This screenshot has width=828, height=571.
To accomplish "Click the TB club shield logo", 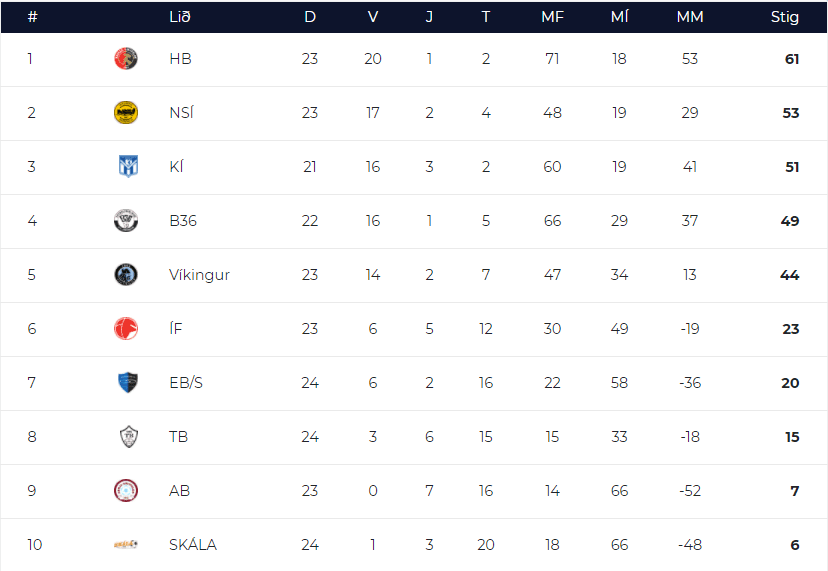I will pos(129,436).
